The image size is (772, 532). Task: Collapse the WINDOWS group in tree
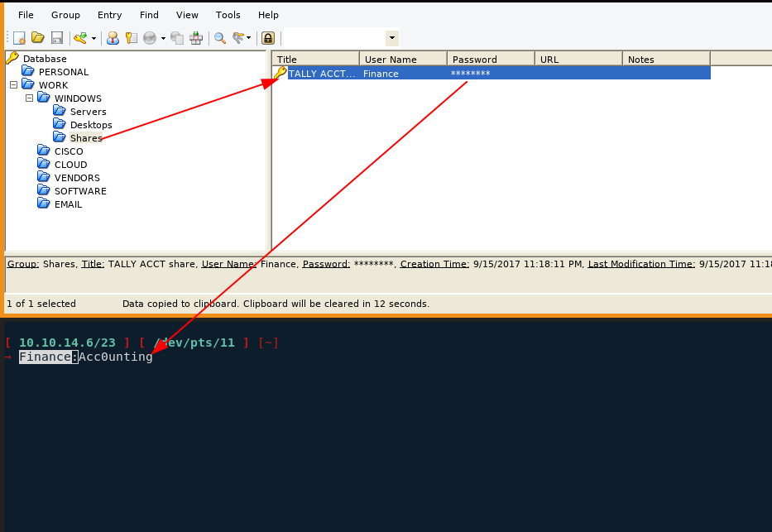(x=29, y=98)
